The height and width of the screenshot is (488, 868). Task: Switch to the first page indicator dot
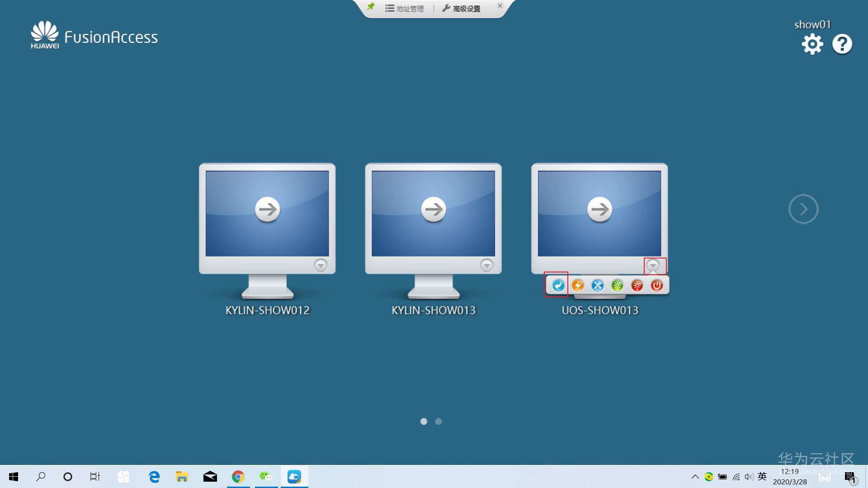click(x=424, y=421)
